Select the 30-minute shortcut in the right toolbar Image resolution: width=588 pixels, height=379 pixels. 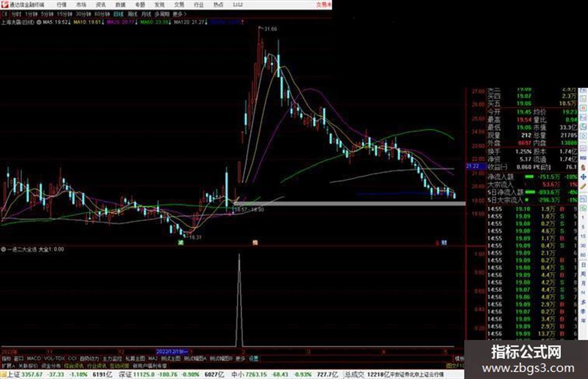click(x=583, y=245)
